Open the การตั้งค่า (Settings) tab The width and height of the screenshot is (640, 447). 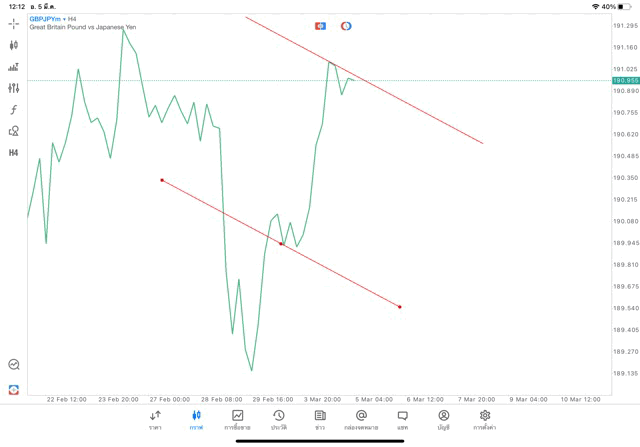tap(485, 420)
